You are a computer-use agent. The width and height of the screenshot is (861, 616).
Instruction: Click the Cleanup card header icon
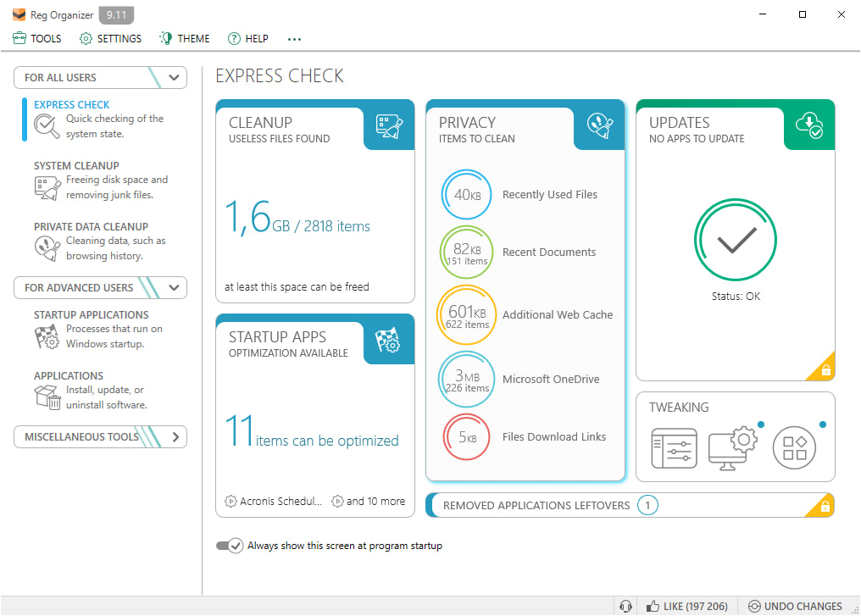tap(389, 125)
